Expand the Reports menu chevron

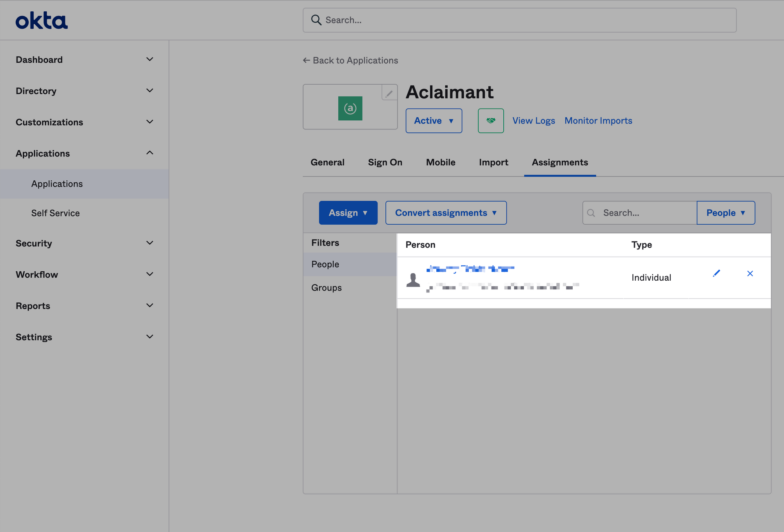pos(150,305)
